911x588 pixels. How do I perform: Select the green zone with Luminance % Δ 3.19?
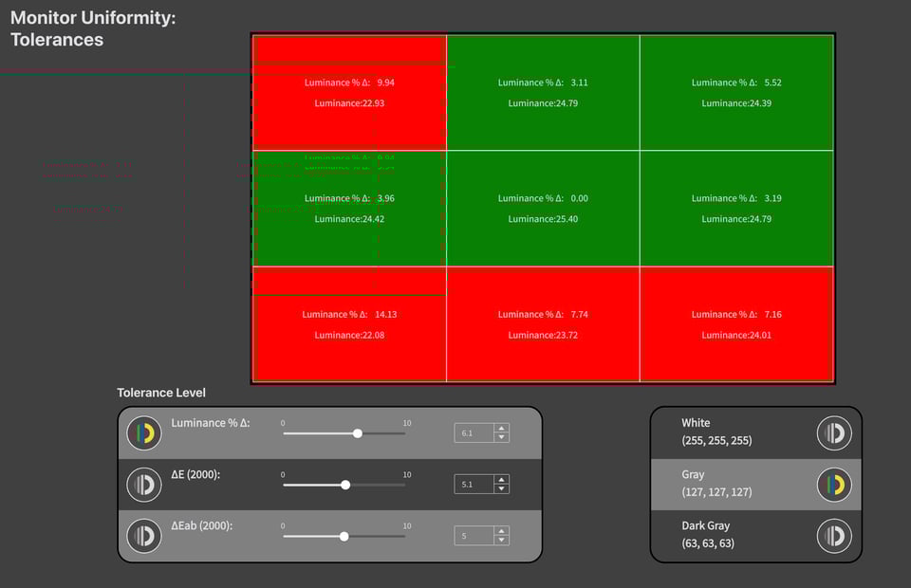coord(736,209)
